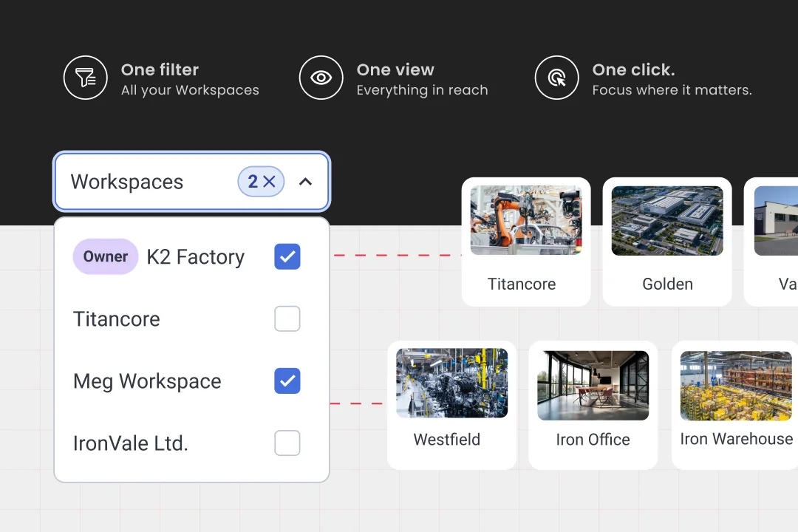Click the Everything in reach subtitle
Viewport: 798px width, 532px height.
[423, 90]
